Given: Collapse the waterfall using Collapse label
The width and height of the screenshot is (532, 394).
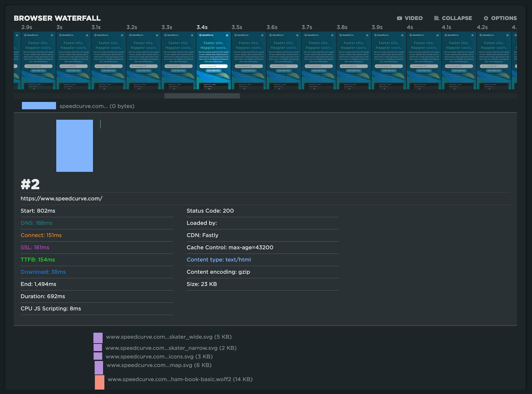Looking at the screenshot, I should pos(457,18).
